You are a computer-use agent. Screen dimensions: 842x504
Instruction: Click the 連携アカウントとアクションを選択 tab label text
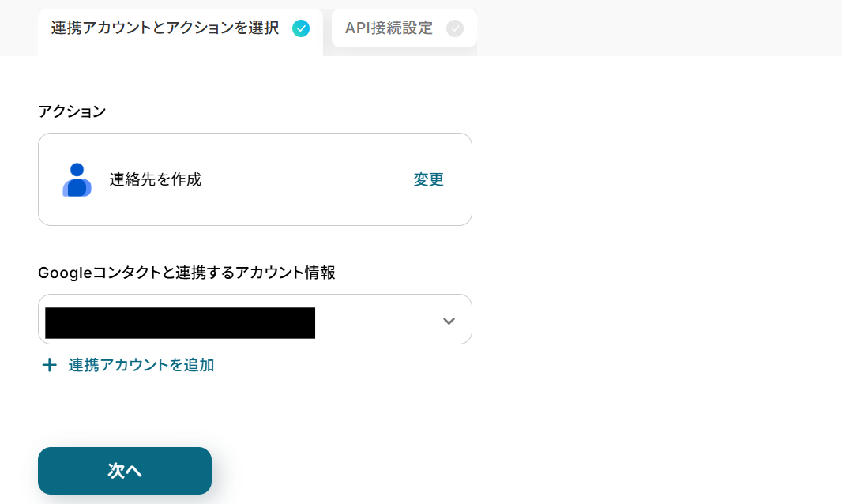[164, 28]
